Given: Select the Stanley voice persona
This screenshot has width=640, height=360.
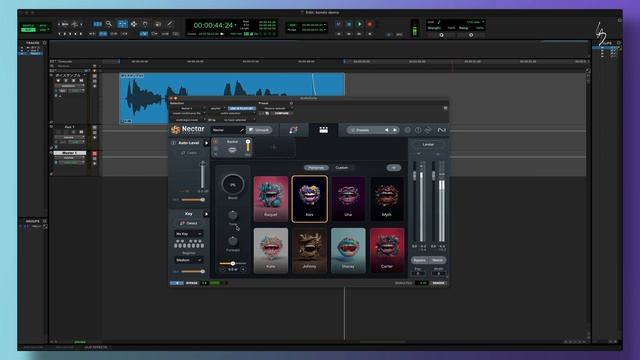Looking at the screenshot, I should pos(348,251).
